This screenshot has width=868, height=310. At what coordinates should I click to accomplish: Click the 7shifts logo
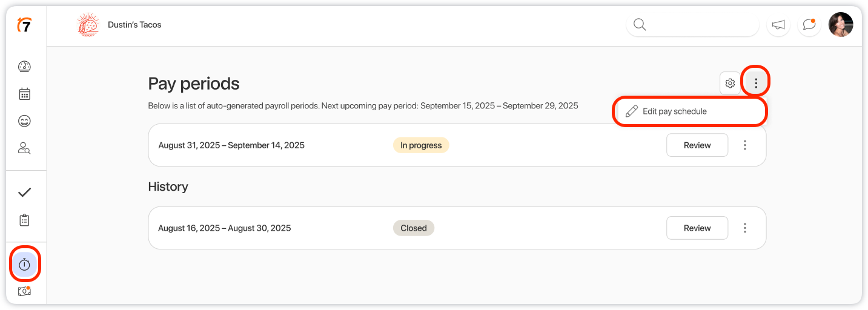[x=24, y=25]
